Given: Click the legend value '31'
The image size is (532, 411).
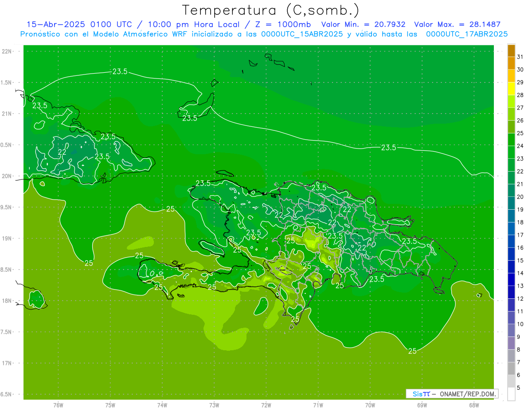Looking at the screenshot, I should [520, 57].
